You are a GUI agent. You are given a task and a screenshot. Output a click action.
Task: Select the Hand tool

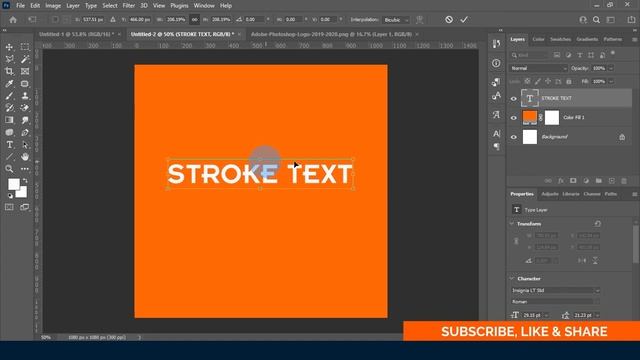25,157
